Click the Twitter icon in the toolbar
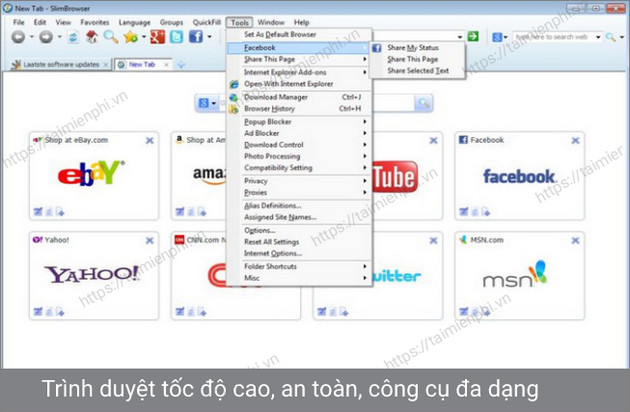Screen dimensions: 630x412 pyautogui.click(x=176, y=37)
